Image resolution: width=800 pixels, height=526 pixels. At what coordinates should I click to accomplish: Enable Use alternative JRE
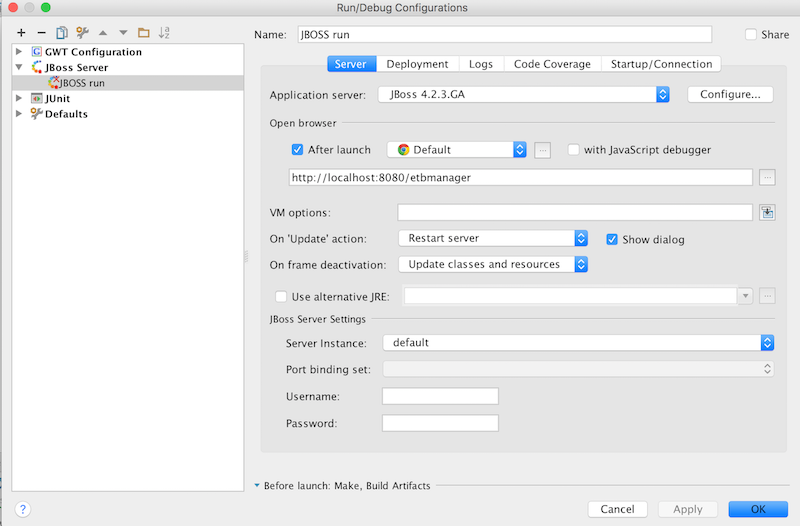[281, 296]
